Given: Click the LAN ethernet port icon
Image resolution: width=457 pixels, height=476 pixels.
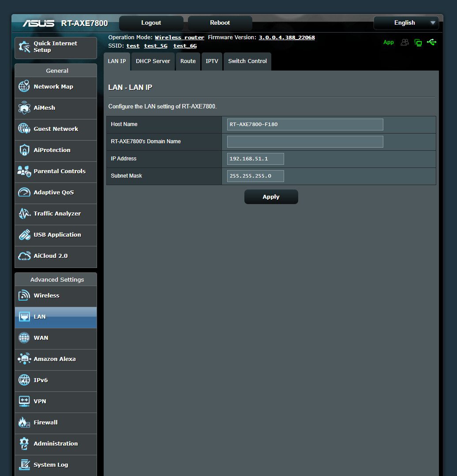Looking at the screenshot, I should pyautogui.click(x=24, y=316).
